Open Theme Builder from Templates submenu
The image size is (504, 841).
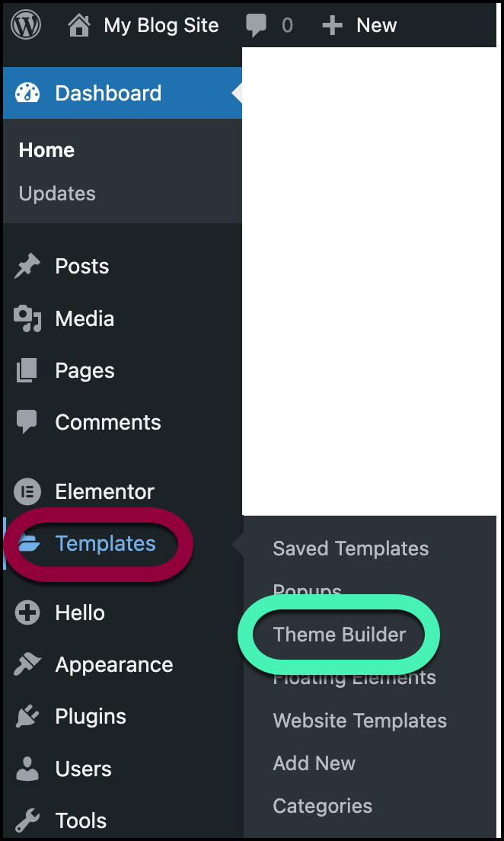[340, 635]
